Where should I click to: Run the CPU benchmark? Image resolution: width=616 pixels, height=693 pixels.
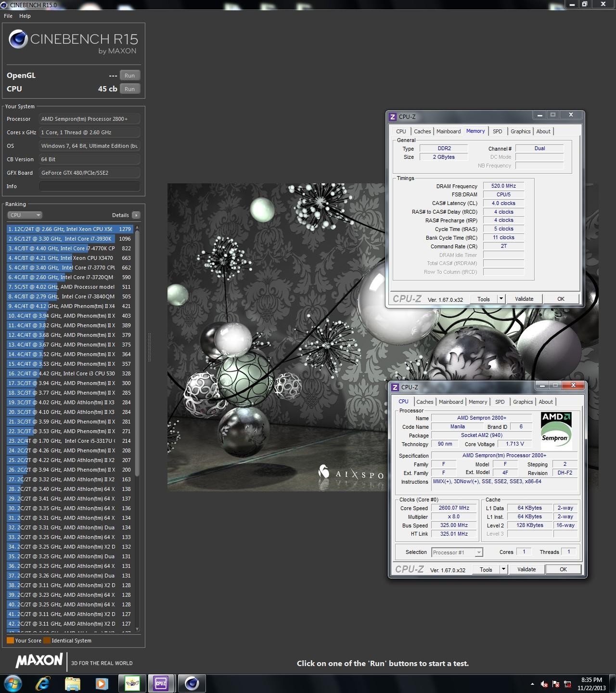pyautogui.click(x=130, y=89)
